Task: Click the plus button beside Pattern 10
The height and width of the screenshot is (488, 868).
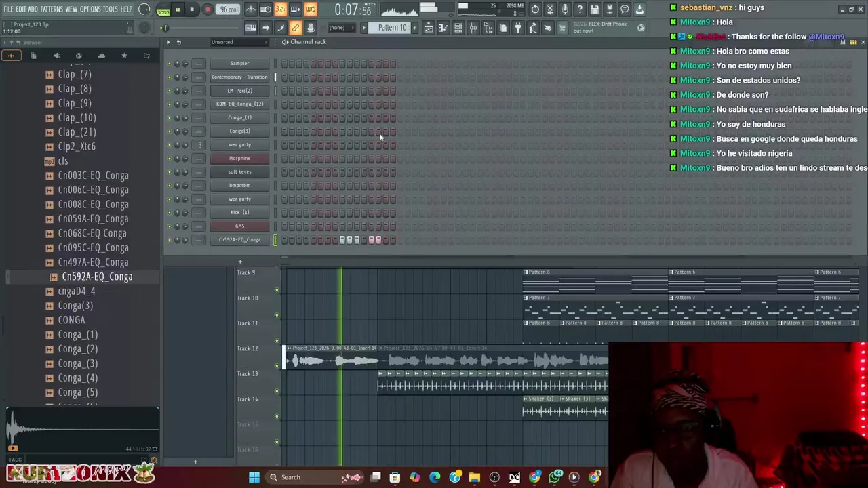Action: [x=414, y=28]
